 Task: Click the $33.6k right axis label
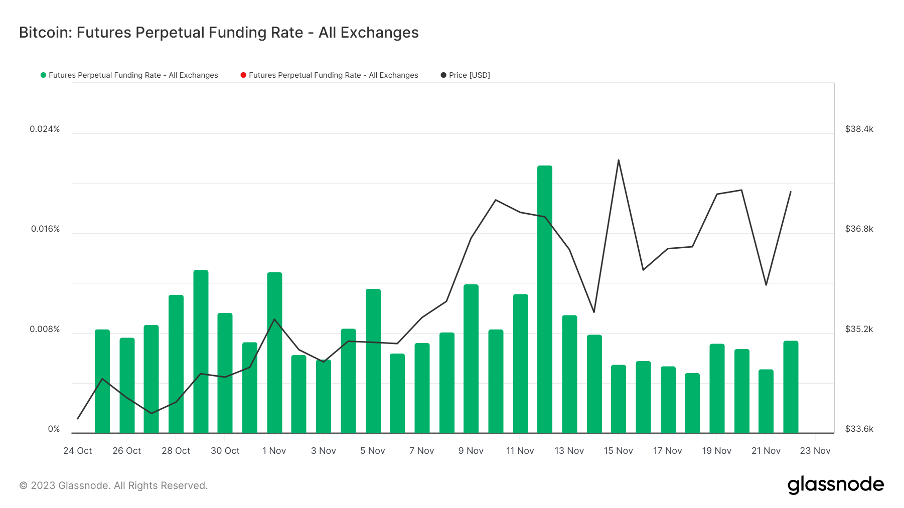click(x=859, y=430)
